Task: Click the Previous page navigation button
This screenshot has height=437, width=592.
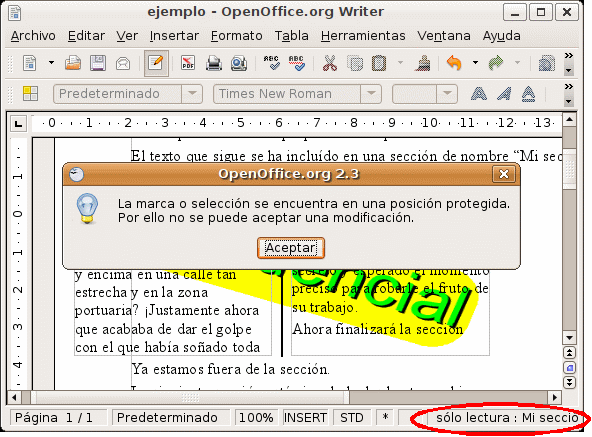Action: (x=569, y=353)
